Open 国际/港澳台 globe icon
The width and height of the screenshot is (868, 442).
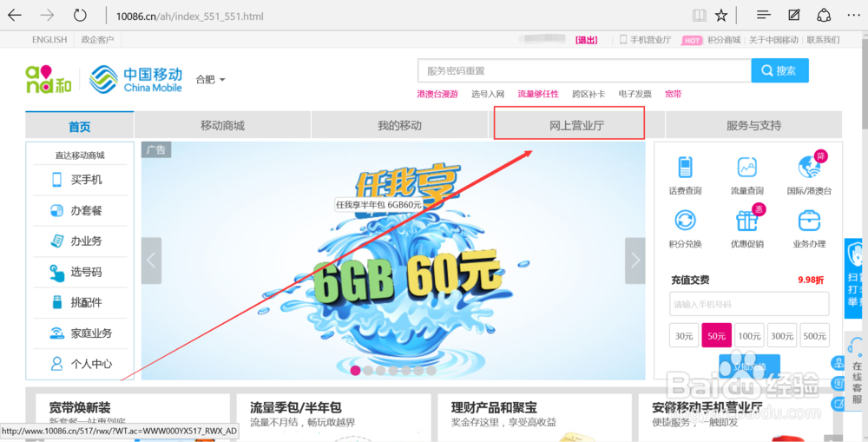[x=809, y=167]
